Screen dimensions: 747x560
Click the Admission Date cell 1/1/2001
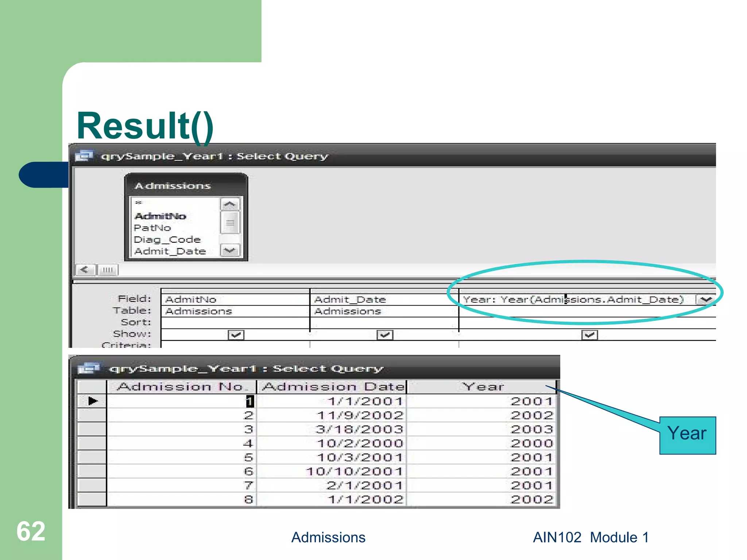coord(332,401)
